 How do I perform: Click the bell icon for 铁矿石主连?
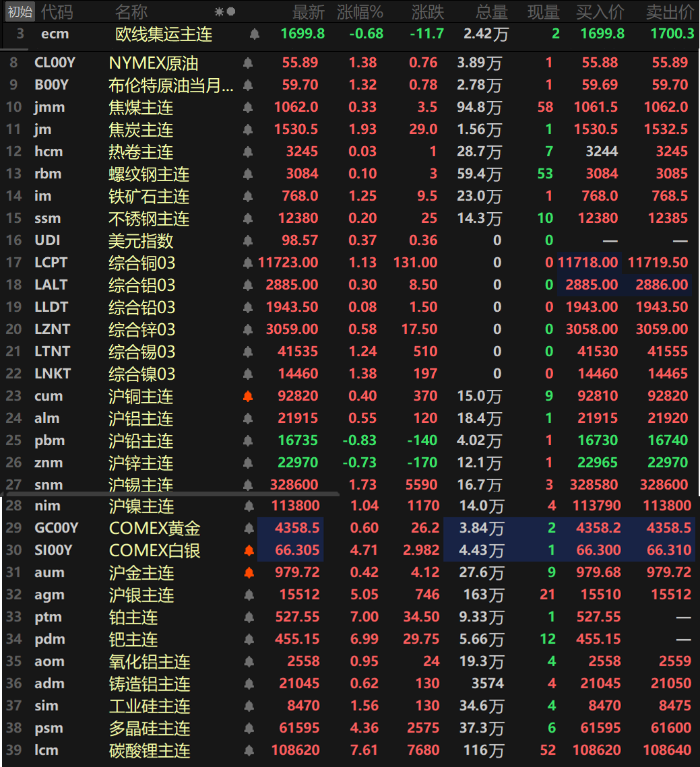click(x=248, y=196)
